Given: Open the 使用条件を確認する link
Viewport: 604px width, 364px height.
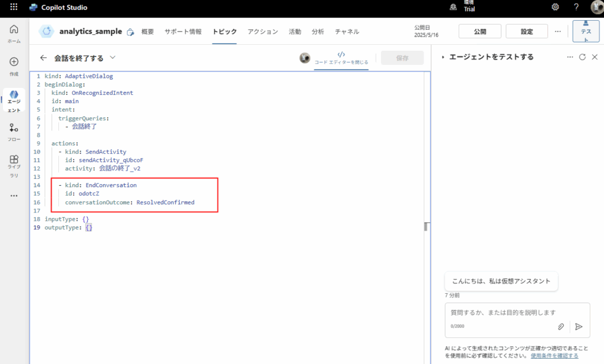Looking at the screenshot, I should click(554, 356).
